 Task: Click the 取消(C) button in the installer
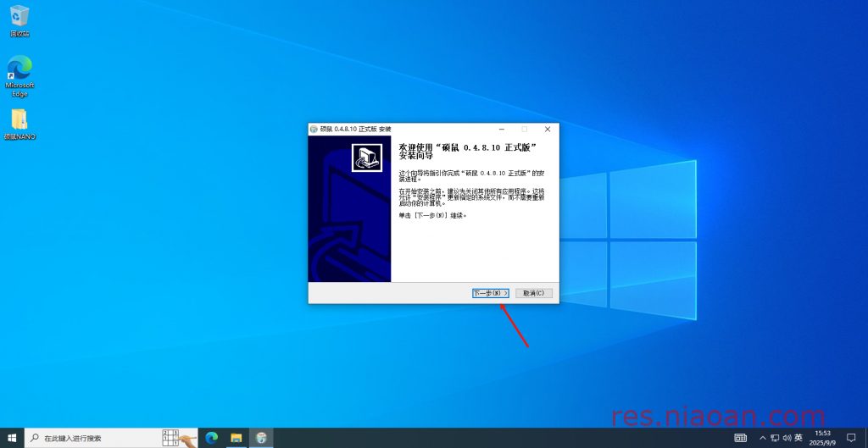click(534, 293)
